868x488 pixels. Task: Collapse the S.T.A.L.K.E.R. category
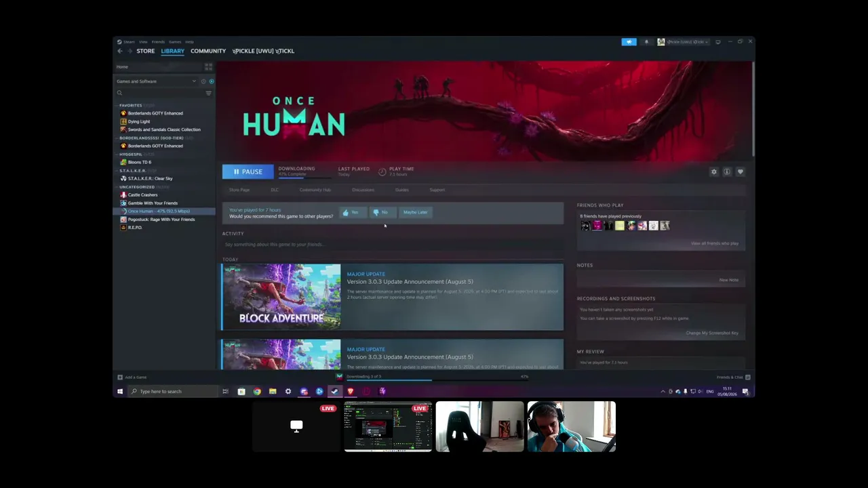(133, 170)
